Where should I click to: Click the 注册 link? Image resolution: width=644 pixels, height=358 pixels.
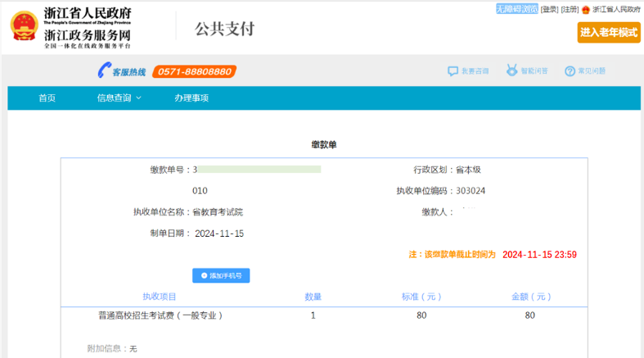pyautogui.click(x=570, y=10)
